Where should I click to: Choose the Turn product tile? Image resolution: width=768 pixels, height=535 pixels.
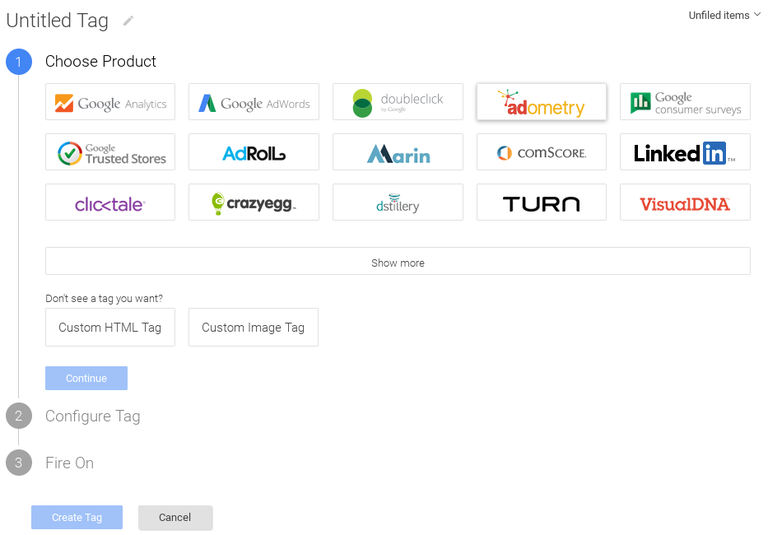[x=541, y=202]
